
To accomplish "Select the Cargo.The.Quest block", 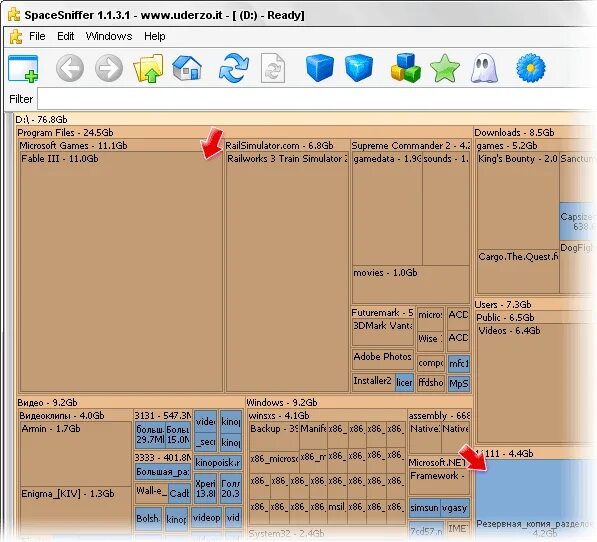I will (x=518, y=271).
